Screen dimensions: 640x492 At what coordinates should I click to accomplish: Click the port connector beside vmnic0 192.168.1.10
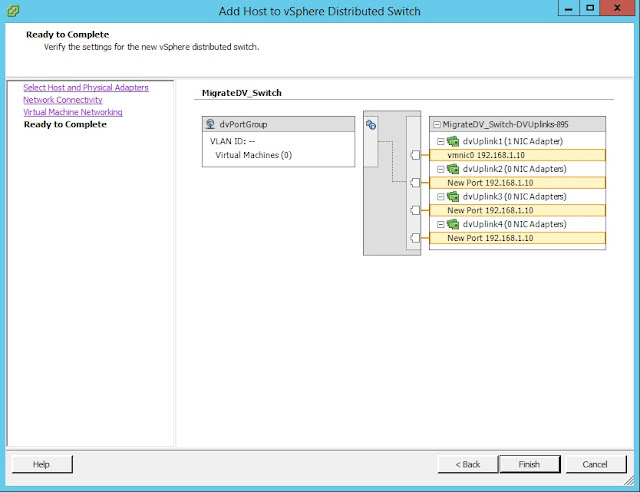tap(415, 155)
